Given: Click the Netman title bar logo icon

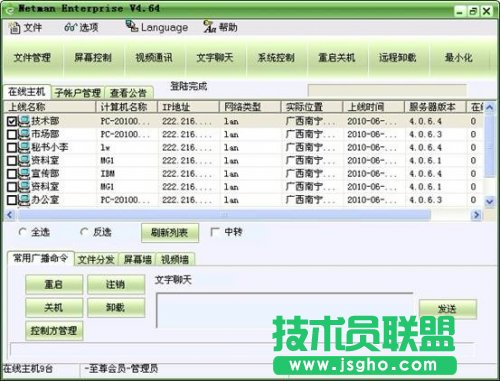Looking at the screenshot, I should (11, 10).
